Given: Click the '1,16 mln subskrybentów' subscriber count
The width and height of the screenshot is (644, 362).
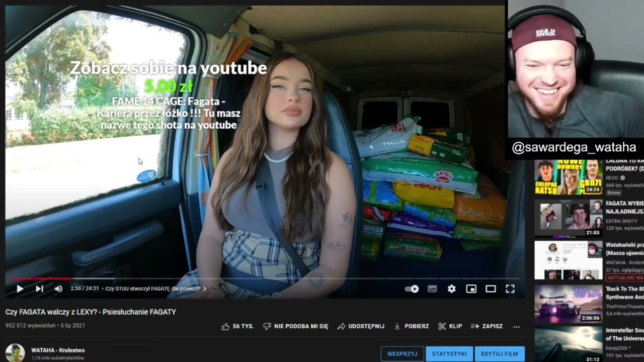Looking at the screenshot, I should coord(57,358).
